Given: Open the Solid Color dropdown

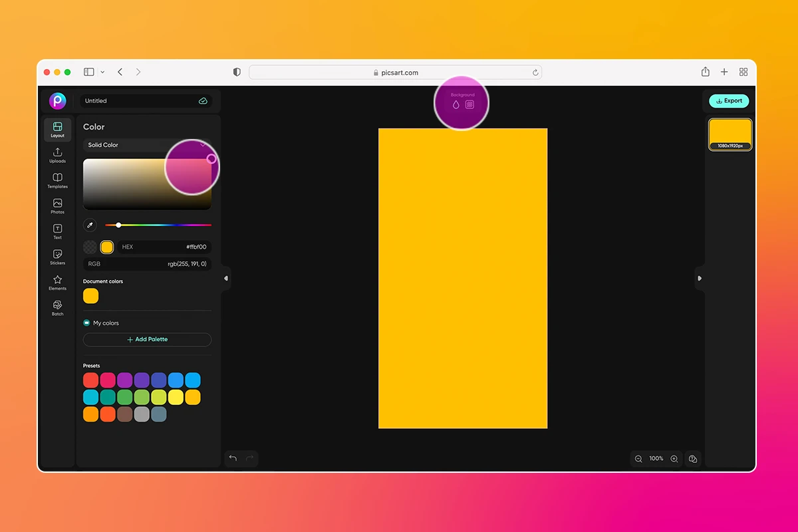Looking at the screenshot, I should click(x=147, y=145).
